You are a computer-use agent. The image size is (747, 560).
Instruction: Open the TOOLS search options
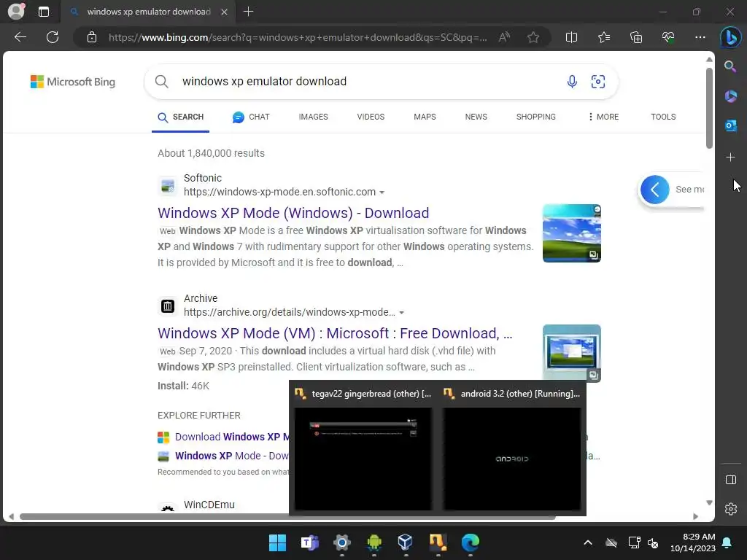pyautogui.click(x=663, y=117)
